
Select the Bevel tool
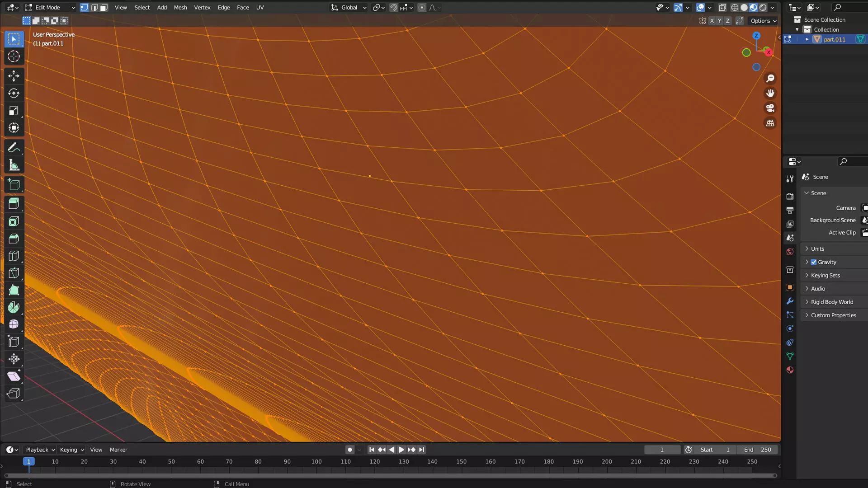coord(14,239)
